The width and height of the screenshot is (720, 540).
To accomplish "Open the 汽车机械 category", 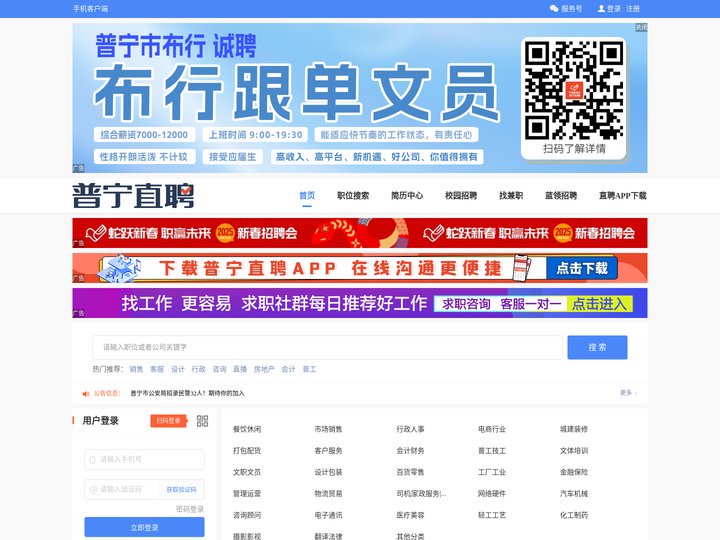I will (x=574, y=494).
